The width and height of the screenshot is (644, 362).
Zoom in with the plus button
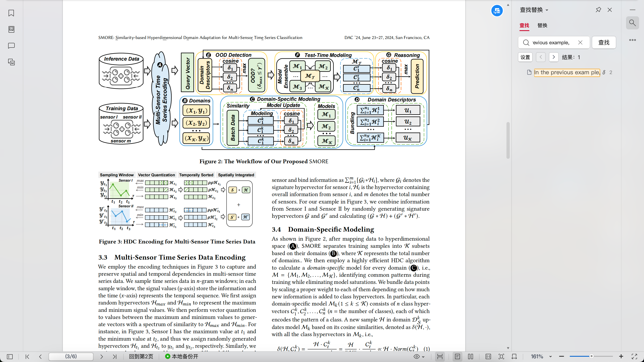(x=621, y=356)
